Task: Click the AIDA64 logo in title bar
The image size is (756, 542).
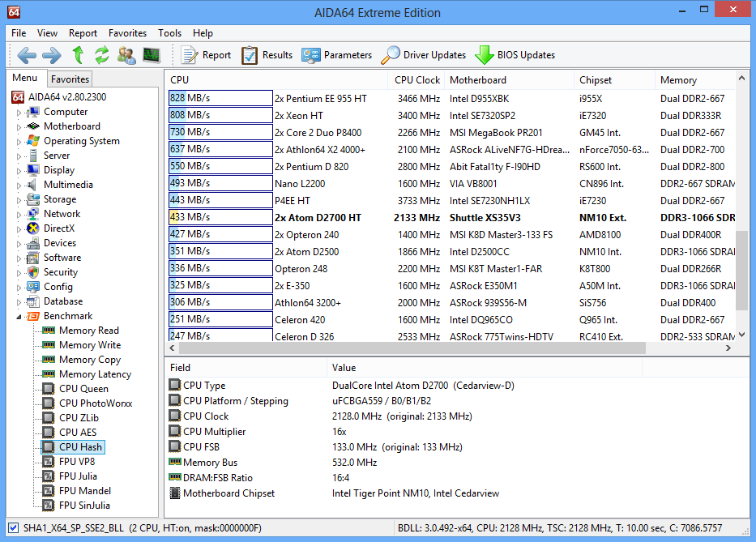Action: 14,12
